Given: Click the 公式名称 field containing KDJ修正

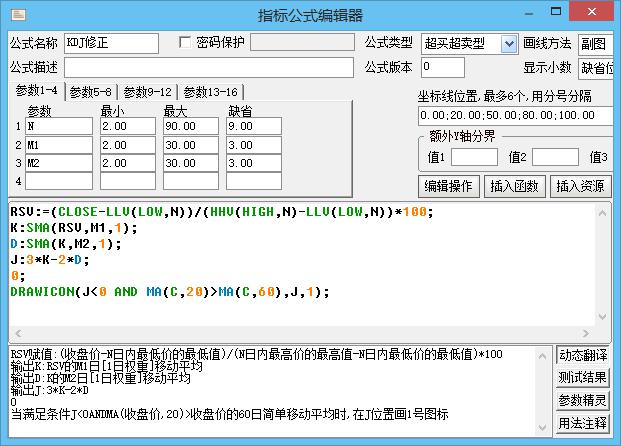Looking at the screenshot, I should [x=111, y=43].
